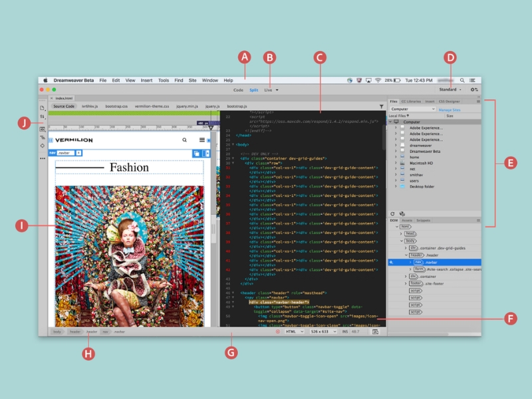This screenshot has height=399, width=532.
Task: Collapse the Computer tree node
Action: [x=390, y=122]
